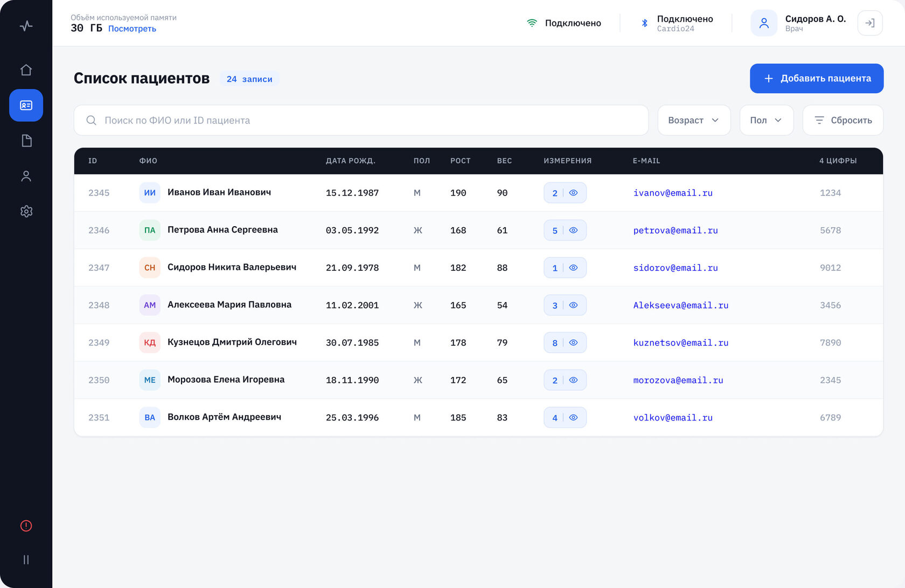905x588 pixels.
Task: Click the Wi-Fi connection status icon
Action: pos(532,23)
